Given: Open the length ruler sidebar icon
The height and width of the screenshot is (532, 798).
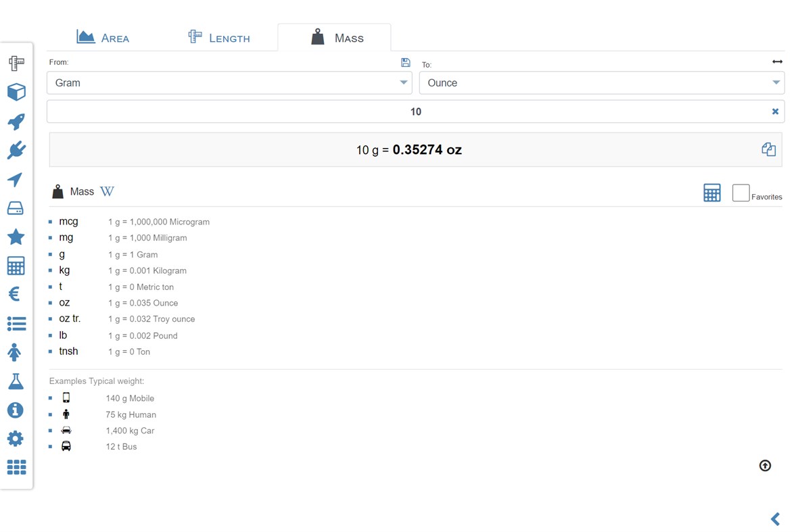Looking at the screenshot, I should pos(16,63).
